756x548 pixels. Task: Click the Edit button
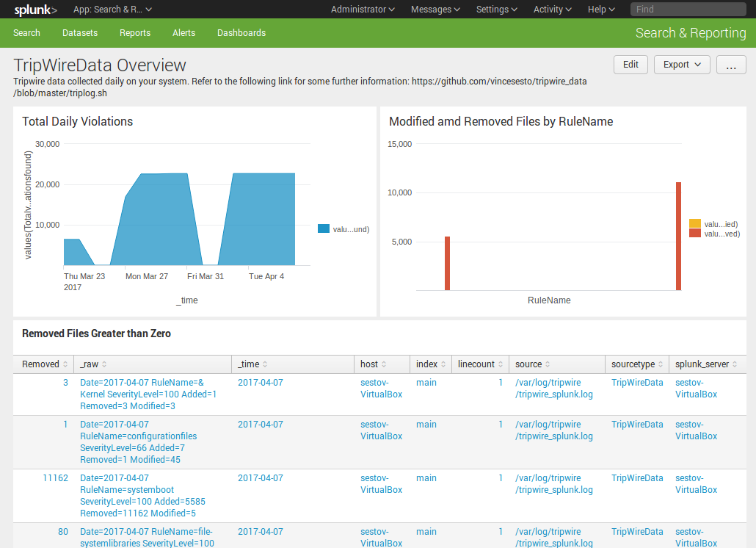(630, 65)
